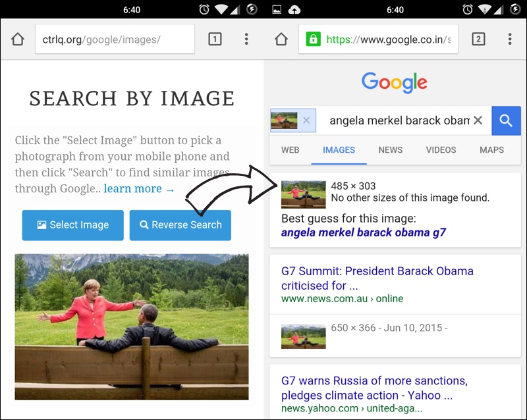This screenshot has width=527, height=420.
Task: Open tab switcher showing 1 tab
Action: [x=215, y=39]
